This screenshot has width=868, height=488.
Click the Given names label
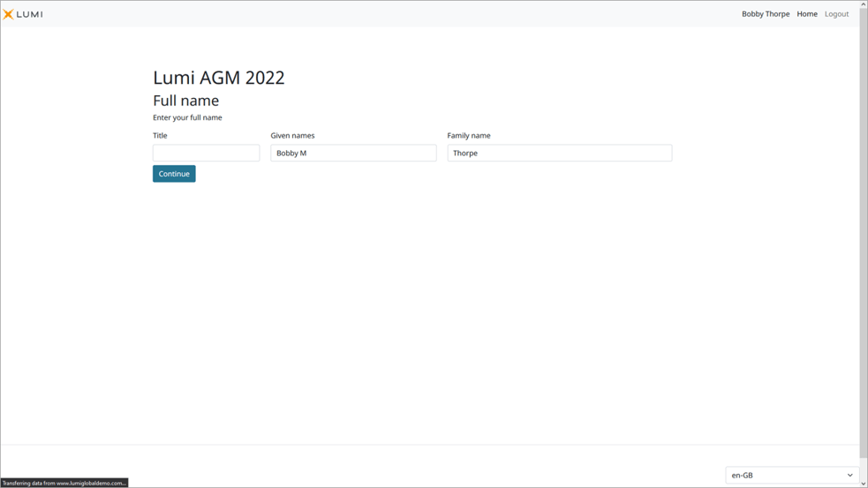click(292, 136)
